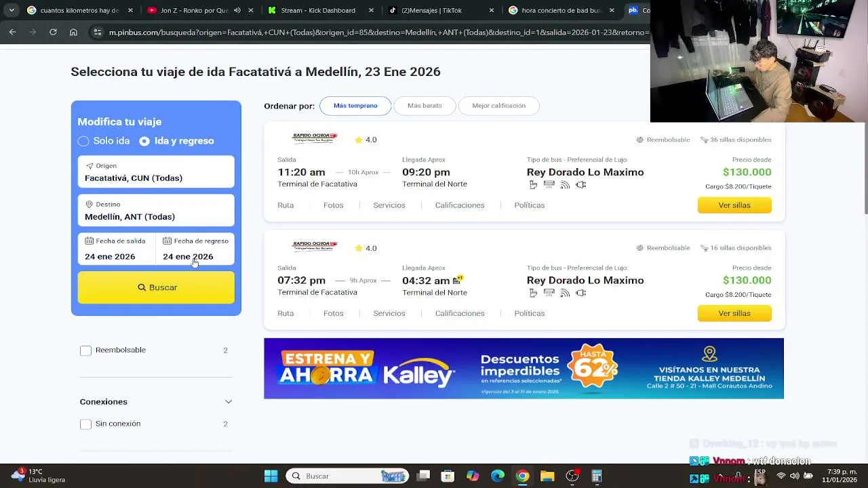Open Fotos for 07:32 pm trip
The width and height of the screenshot is (868, 488).
(334, 313)
